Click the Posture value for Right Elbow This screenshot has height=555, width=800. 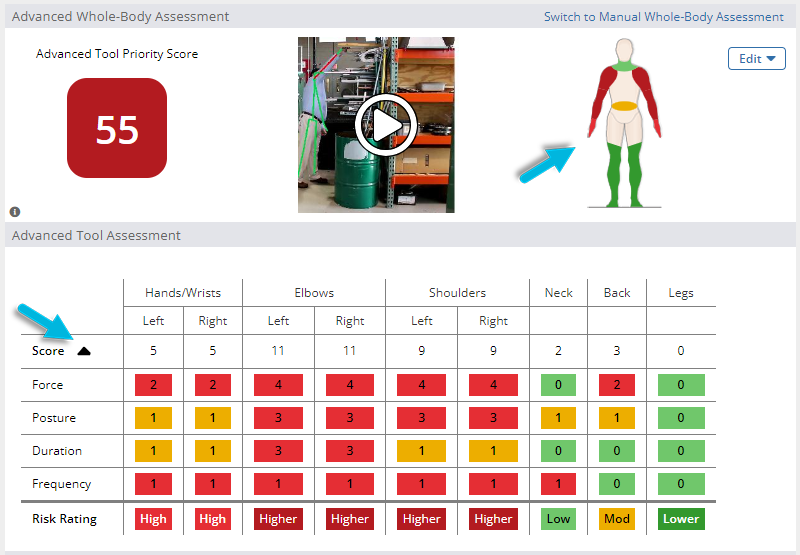point(350,418)
